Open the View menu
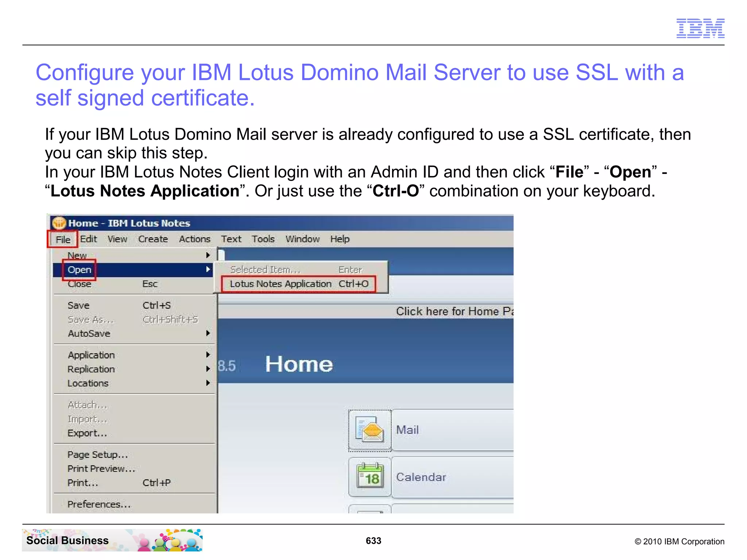Image resolution: width=747 pixels, height=560 pixels. (x=117, y=239)
